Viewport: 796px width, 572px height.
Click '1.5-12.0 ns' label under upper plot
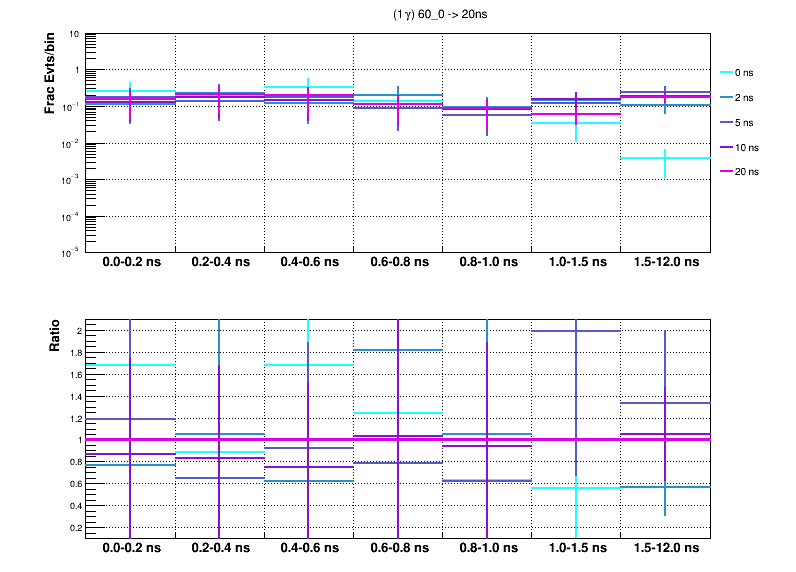pos(665,263)
